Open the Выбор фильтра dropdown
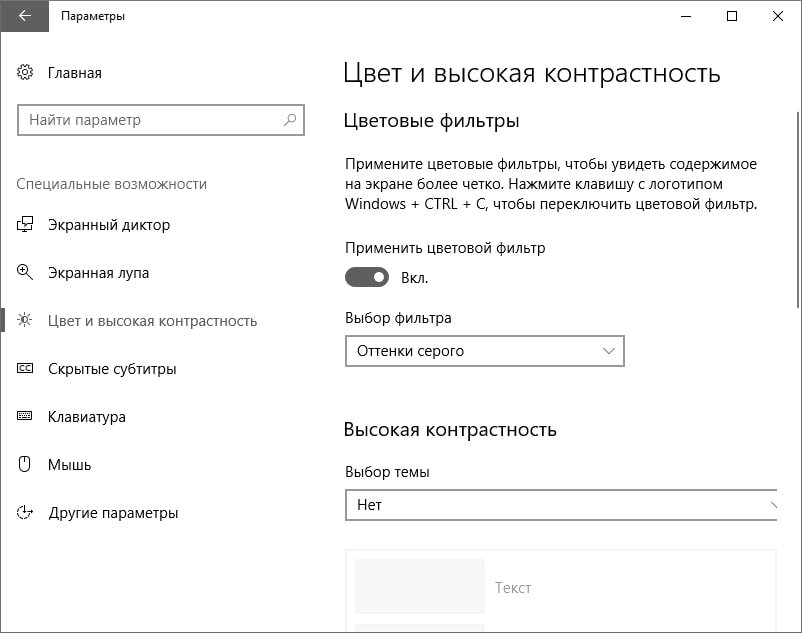Image resolution: width=802 pixels, height=633 pixels. (x=484, y=351)
